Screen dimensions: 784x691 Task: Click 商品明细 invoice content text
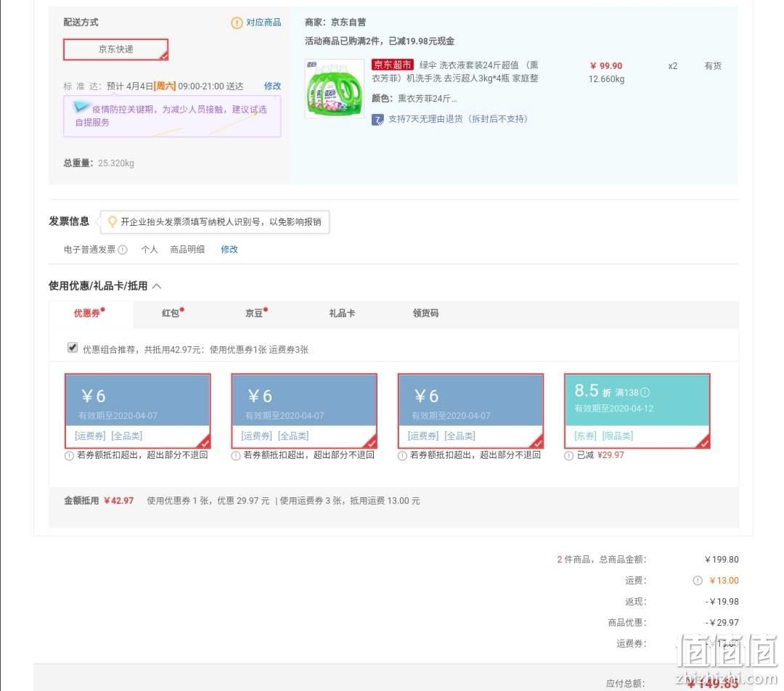point(187,250)
